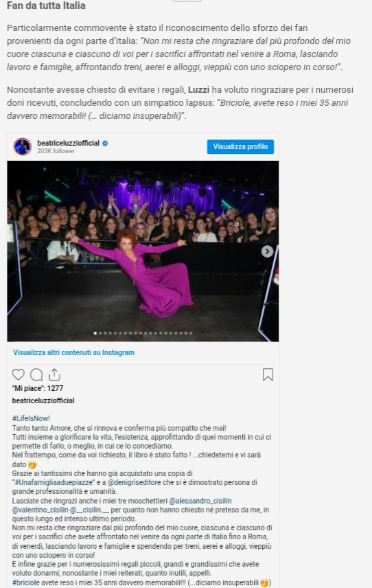
Task: Click the stage photo of woman in purple
Action: (143, 251)
